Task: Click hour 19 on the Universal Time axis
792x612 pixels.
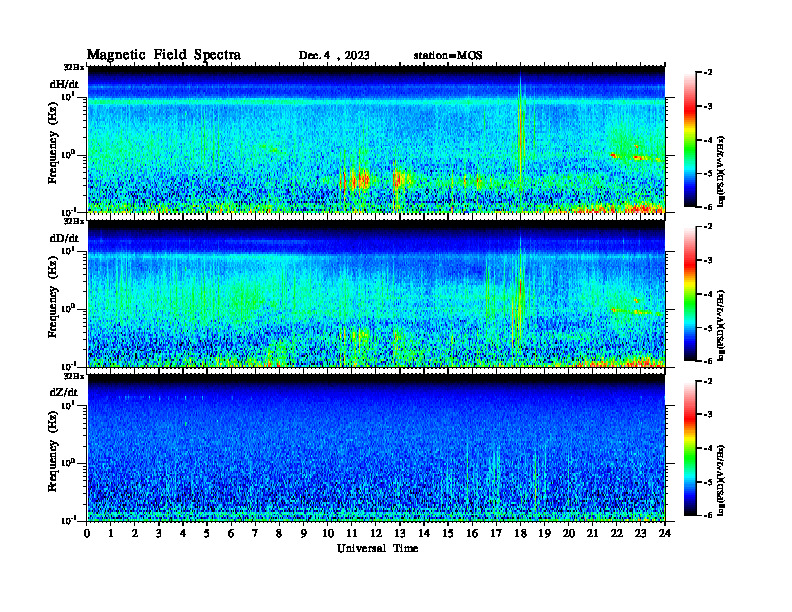Action: click(544, 533)
